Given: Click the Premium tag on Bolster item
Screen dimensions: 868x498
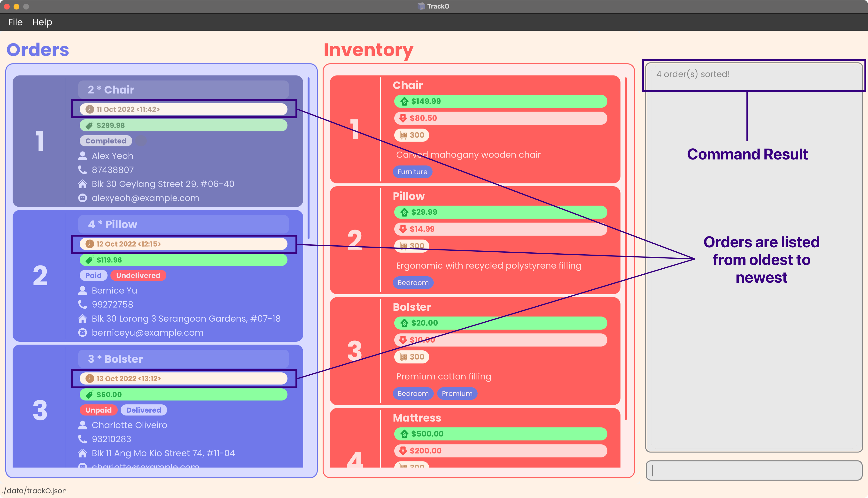Looking at the screenshot, I should [x=457, y=393].
